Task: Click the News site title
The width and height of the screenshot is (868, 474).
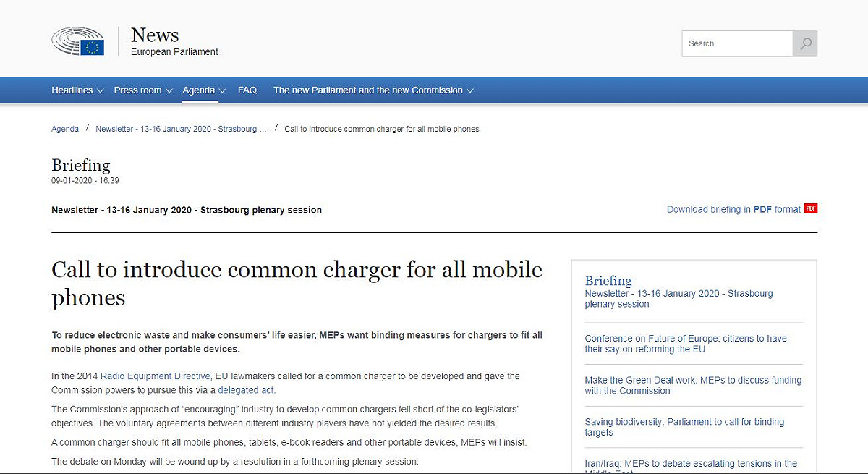Action: point(155,35)
